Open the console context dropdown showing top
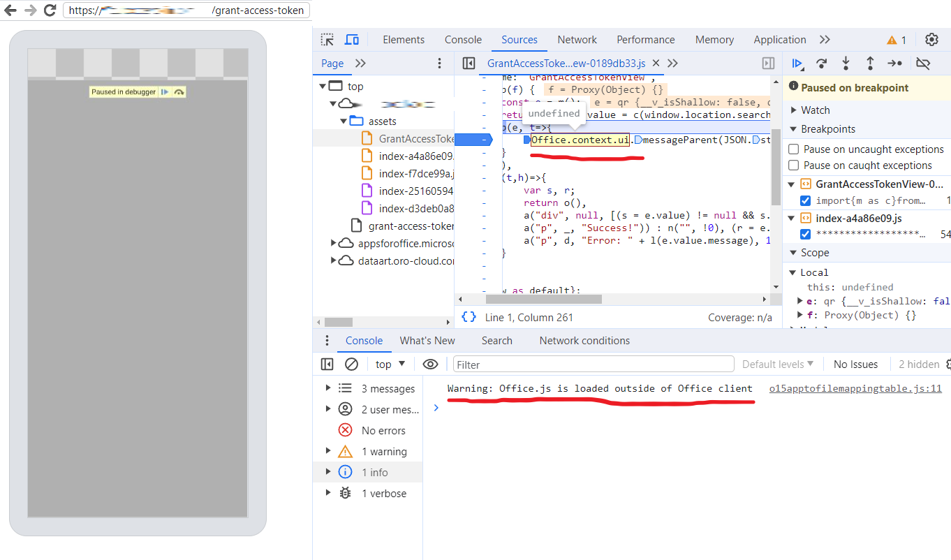Viewport: 951px width, 560px height. [390, 364]
